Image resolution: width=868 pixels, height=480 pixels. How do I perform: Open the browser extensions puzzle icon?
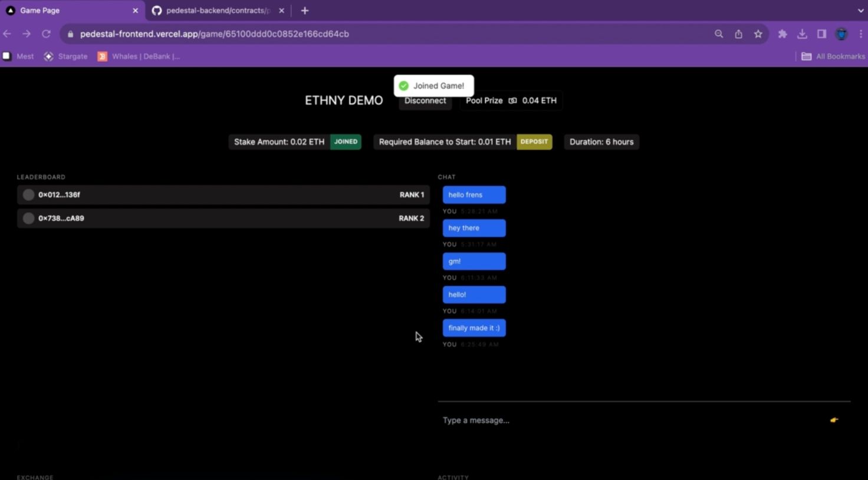click(782, 34)
